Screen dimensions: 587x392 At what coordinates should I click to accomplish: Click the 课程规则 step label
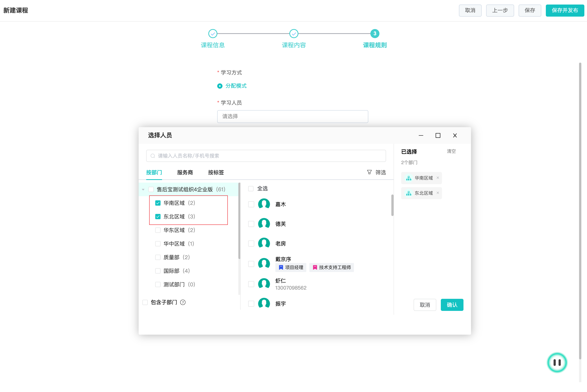pos(375,45)
